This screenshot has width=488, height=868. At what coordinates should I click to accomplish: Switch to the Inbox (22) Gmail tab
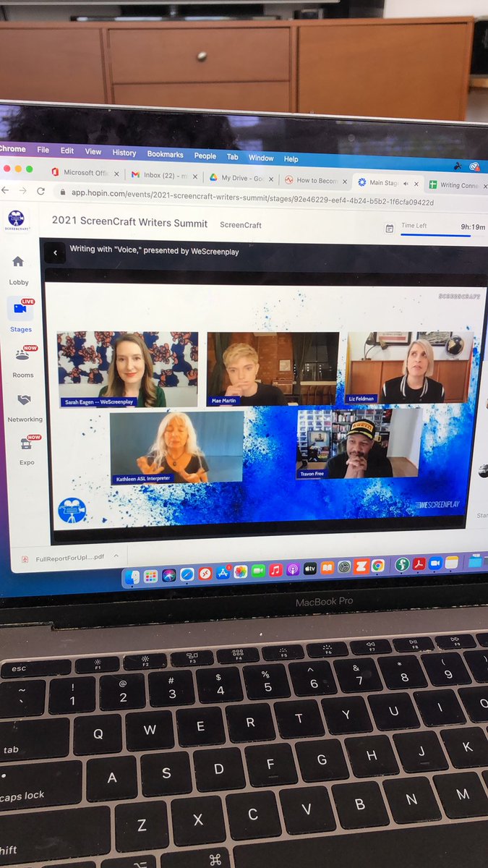(x=165, y=175)
